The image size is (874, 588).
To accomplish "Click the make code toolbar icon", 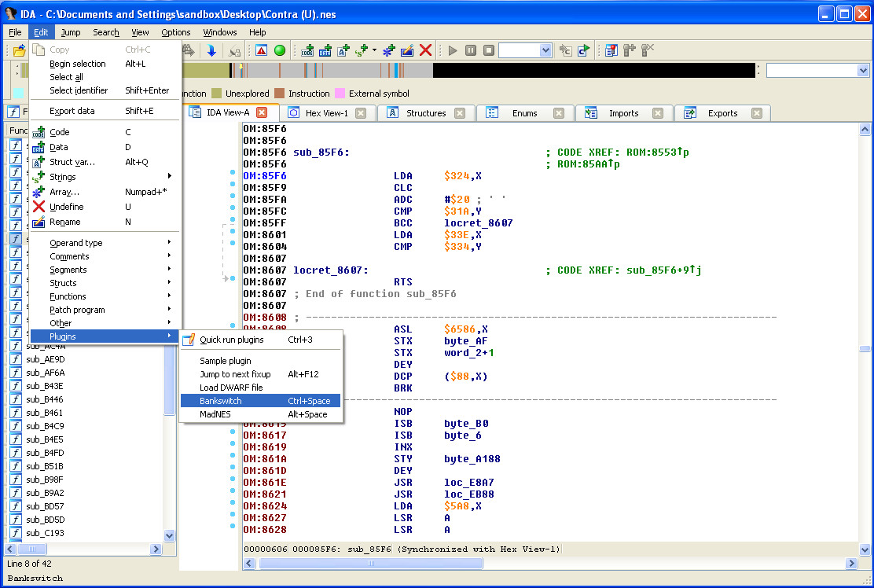I will coord(307,50).
